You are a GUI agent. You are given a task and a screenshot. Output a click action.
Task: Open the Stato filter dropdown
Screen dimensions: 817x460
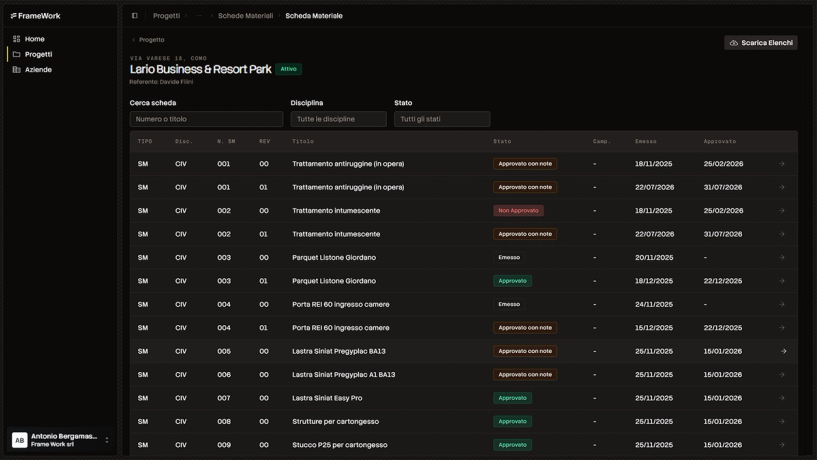coord(442,119)
